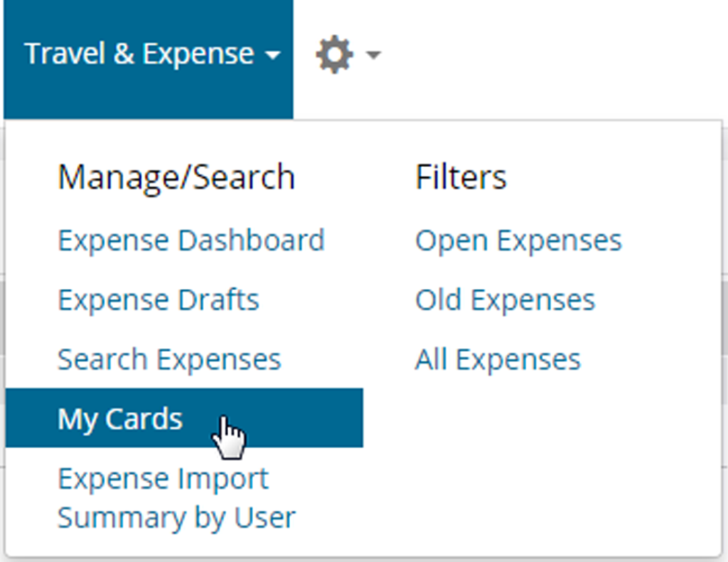This screenshot has width=728, height=562.
Task: Select the Travel & Expense menu label
Action: (x=139, y=53)
